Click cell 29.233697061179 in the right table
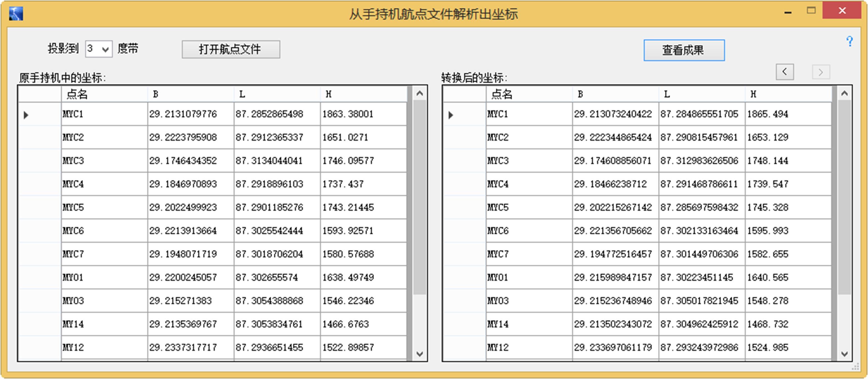 [616, 347]
